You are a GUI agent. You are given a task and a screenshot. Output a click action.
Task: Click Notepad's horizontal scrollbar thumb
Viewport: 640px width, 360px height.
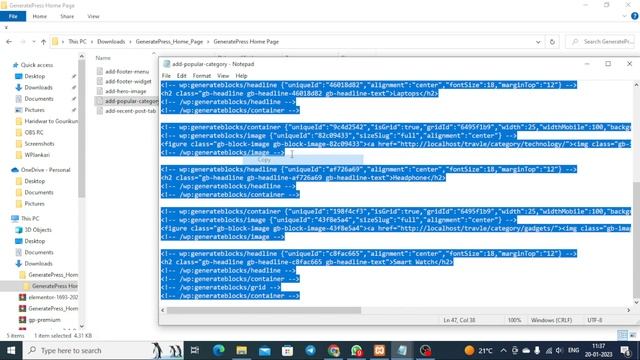click(264, 310)
